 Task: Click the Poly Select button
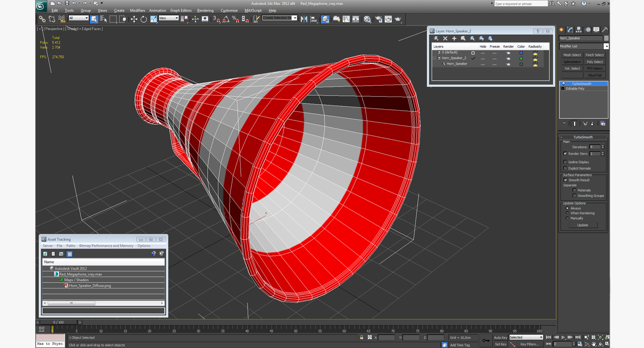[594, 62]
